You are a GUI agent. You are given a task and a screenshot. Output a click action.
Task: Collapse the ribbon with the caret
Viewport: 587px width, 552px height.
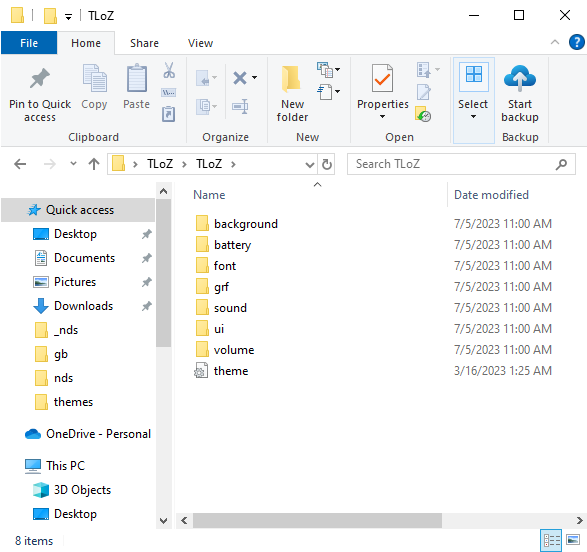pyautogui.click(x=555, y=42)
